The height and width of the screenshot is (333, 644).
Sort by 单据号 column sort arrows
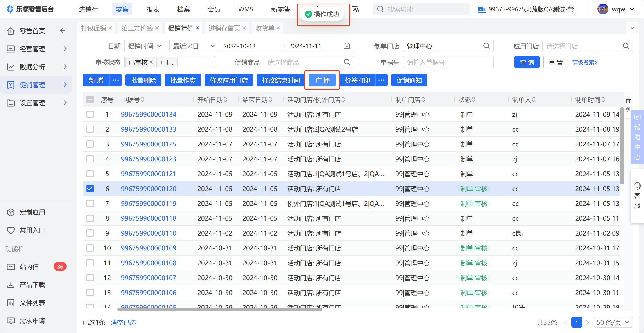pos(143,100)
